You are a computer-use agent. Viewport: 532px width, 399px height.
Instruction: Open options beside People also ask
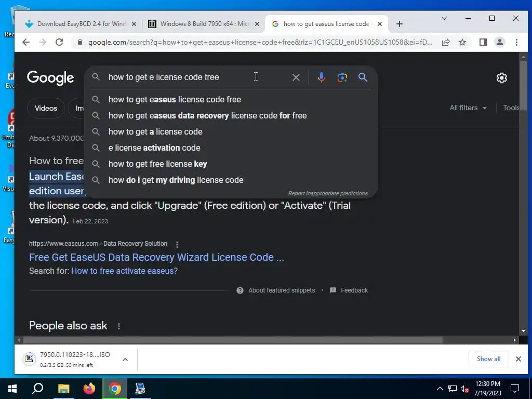pyautogui.click(x=119, y=326)
